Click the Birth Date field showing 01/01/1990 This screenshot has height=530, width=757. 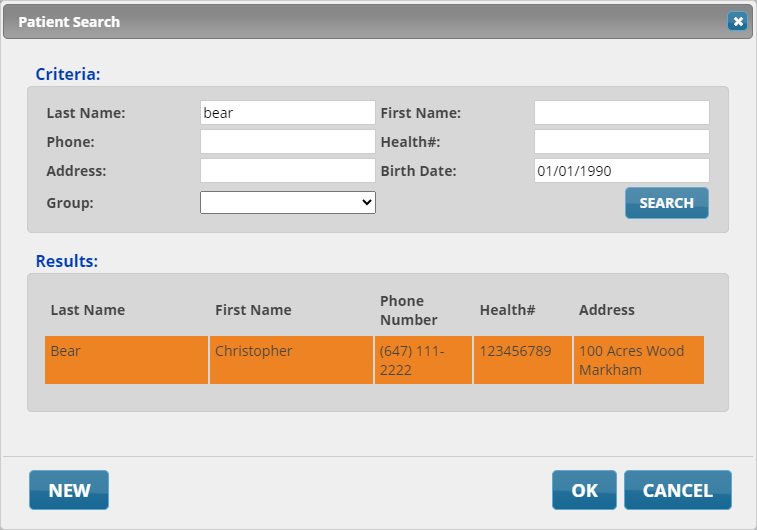[x=621, y=171]
